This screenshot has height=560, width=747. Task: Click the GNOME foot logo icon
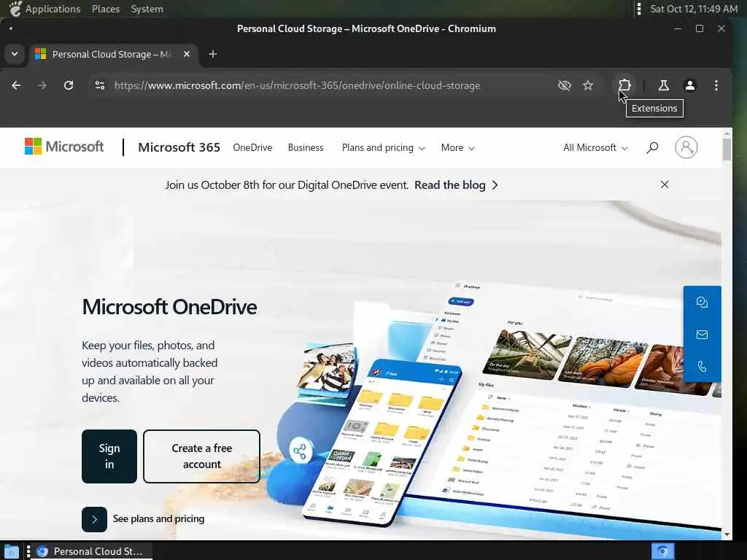15,9
